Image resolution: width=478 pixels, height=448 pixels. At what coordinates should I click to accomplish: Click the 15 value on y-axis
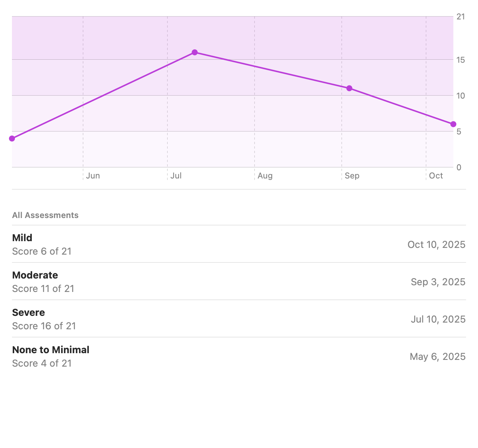[460, 60]
